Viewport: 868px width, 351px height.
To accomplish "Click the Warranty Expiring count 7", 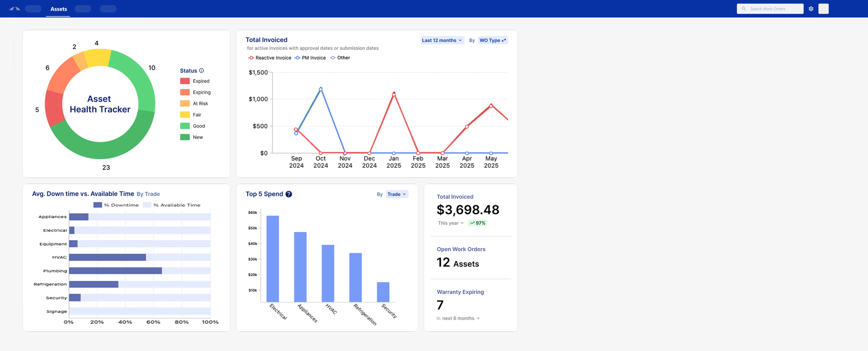I will coord(440,305).
